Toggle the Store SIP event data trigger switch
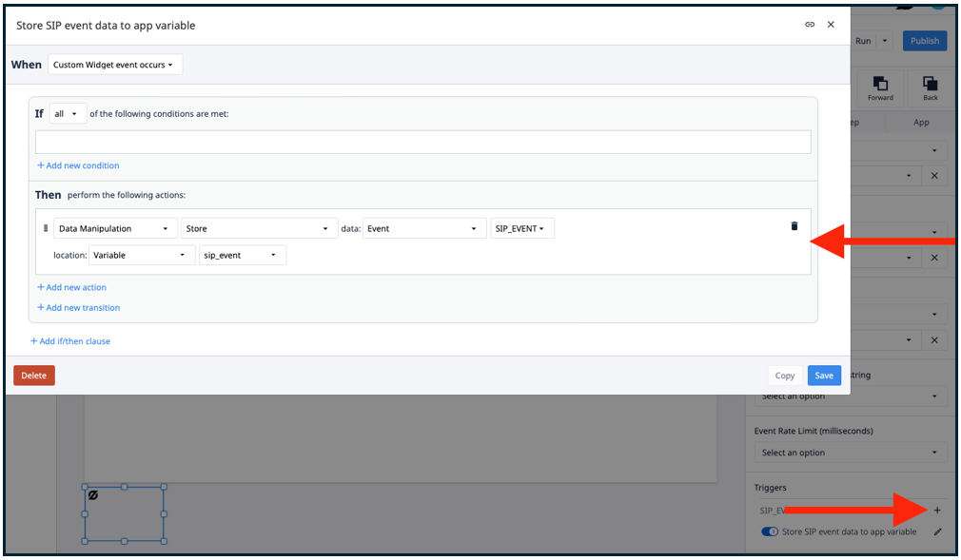This screenshot has height=560, width=961. click(x=769, y=531)
